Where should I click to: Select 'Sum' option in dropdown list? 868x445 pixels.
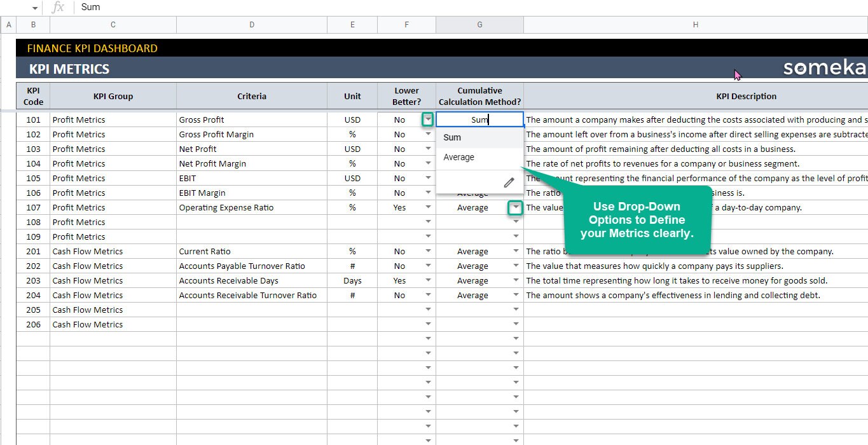tap(479, 137)
